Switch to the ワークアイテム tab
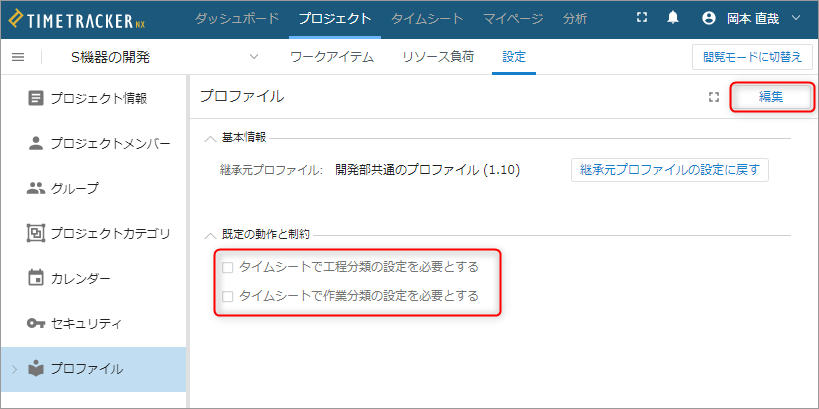The image size is (819, 409). point(332,57)
